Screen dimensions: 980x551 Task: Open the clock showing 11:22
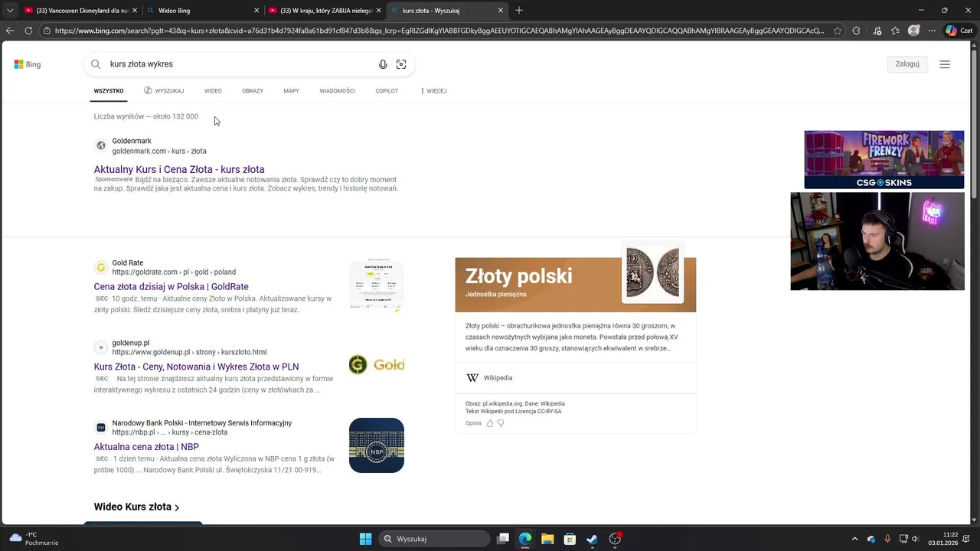[943, 539]
